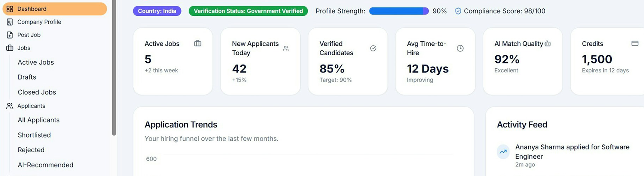644x176 pixels.
Task: Click the credit card icon on Credits card
Action: point(635,44)
